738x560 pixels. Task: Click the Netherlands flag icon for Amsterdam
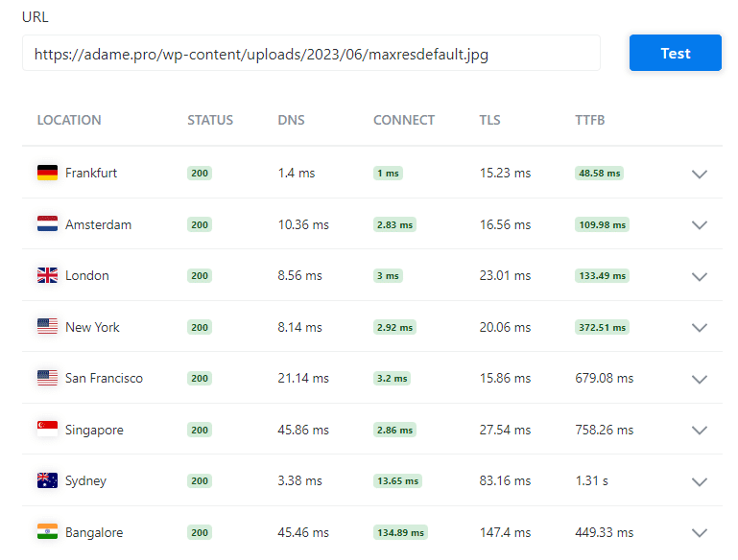pos(47,224)
